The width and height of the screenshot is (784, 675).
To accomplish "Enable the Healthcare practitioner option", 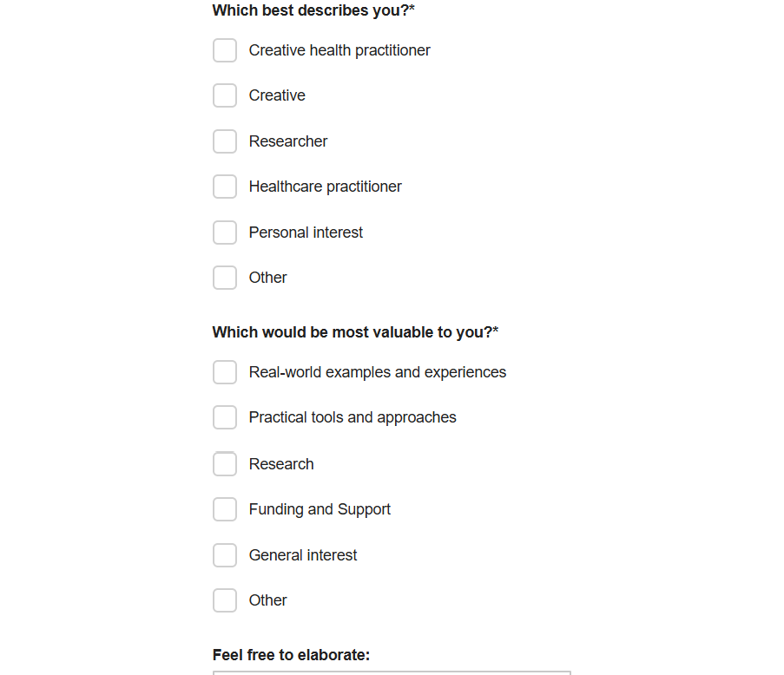I will 225,187.
